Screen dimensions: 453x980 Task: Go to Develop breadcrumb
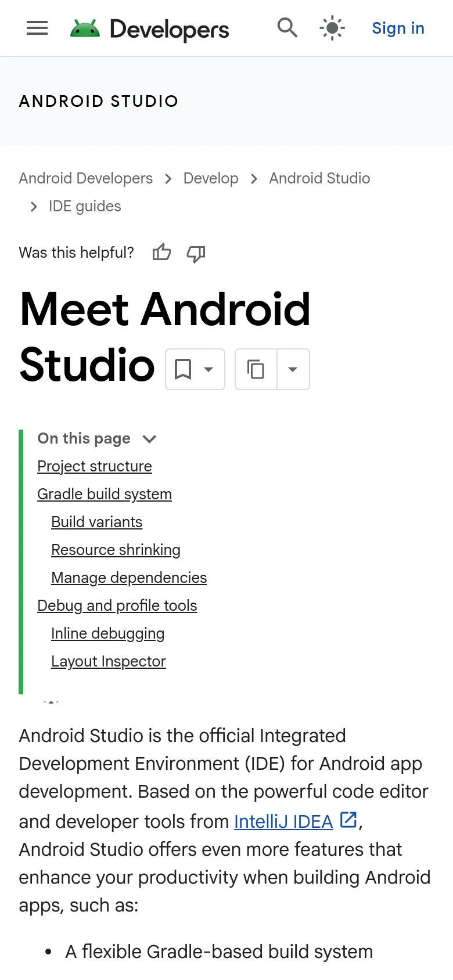click(211, 178)
